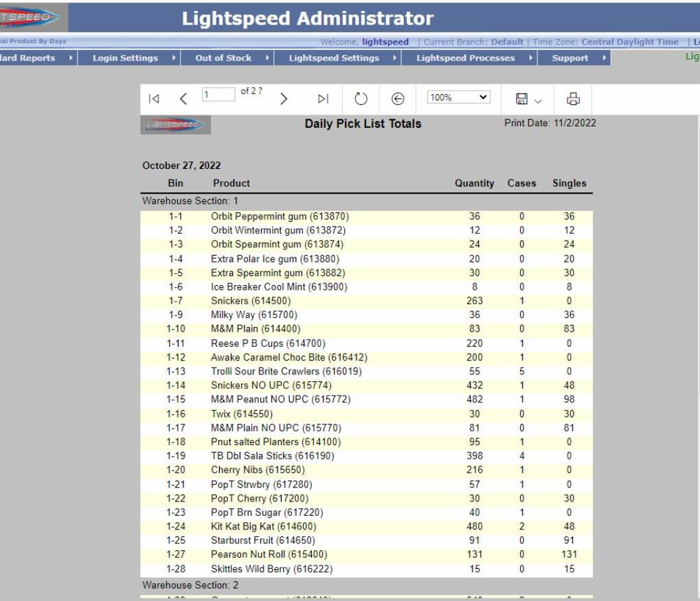Screen dimensions: 700x601
Task: Select Starburst Fruit (614650) product
Action: pos(263,541)
